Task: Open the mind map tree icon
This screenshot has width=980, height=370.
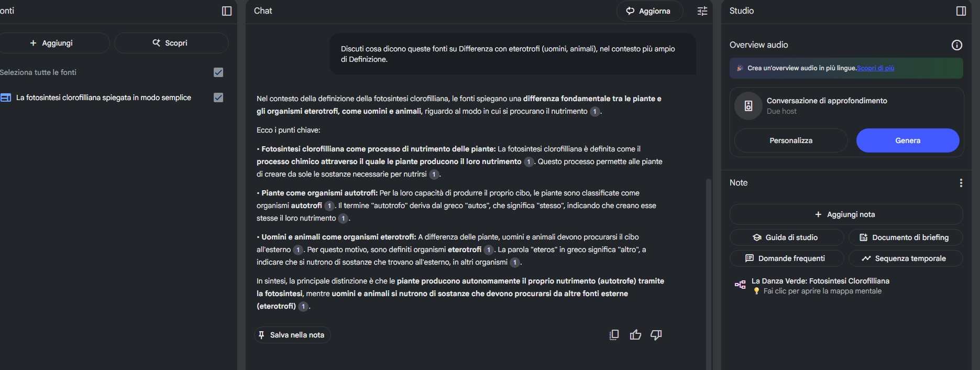Action: (740, 285)
